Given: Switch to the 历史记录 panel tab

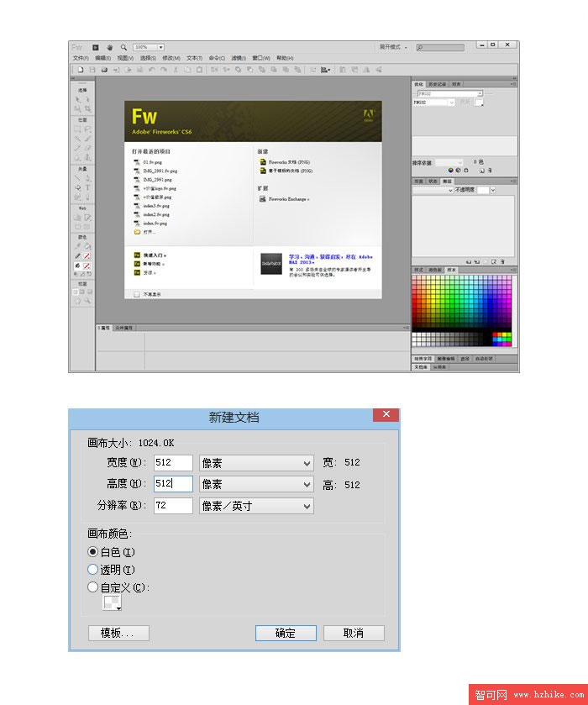Looking at the screenshot, I should pyautogui.click(x=438, y=84).
